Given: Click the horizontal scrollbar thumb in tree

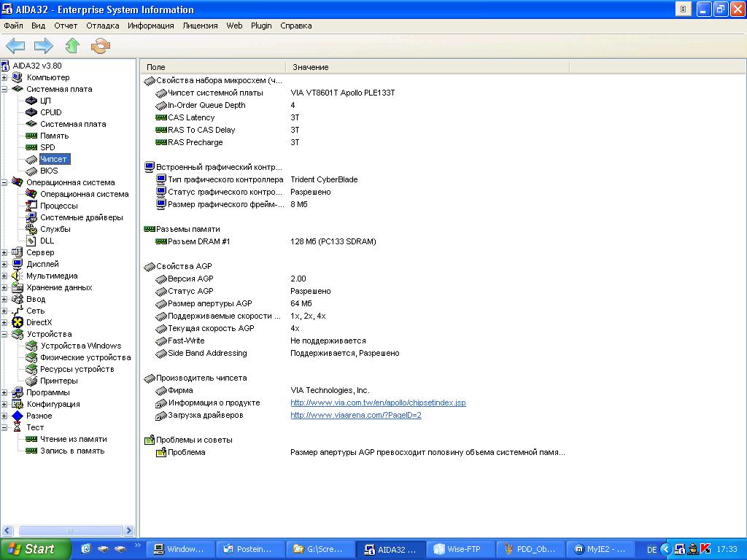Looking at the screenshot, I should [70, 531].
